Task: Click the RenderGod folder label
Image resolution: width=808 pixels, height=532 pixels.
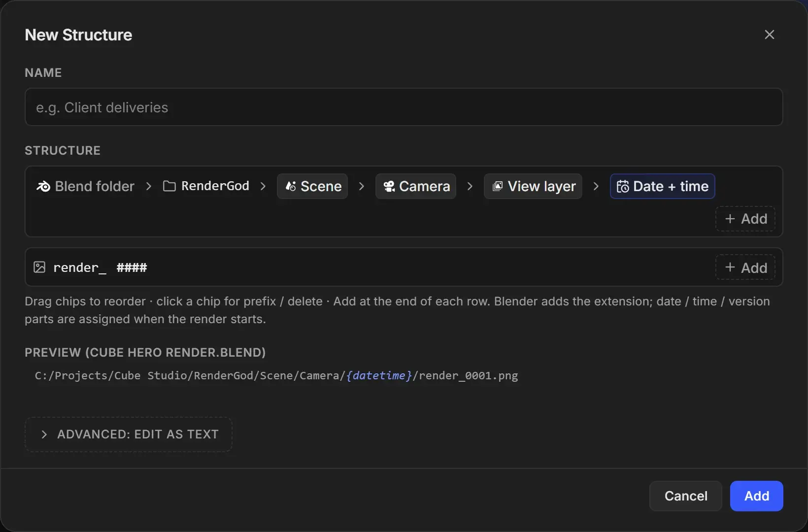Action: pyautogui.click(x=215, y=186)
